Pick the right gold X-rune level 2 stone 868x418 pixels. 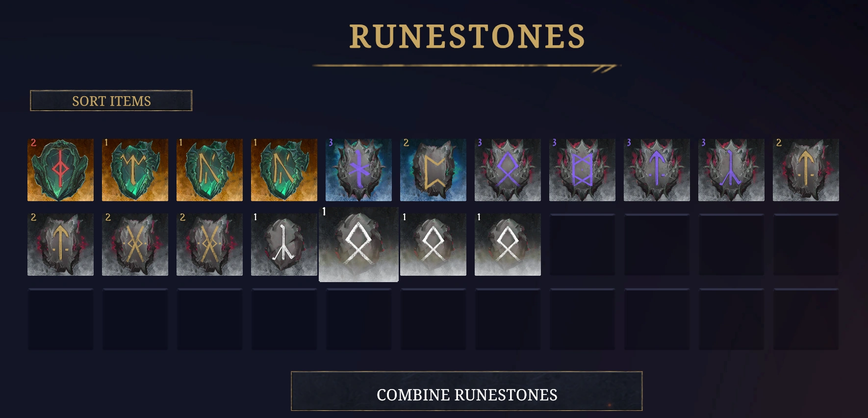(209, 244)
